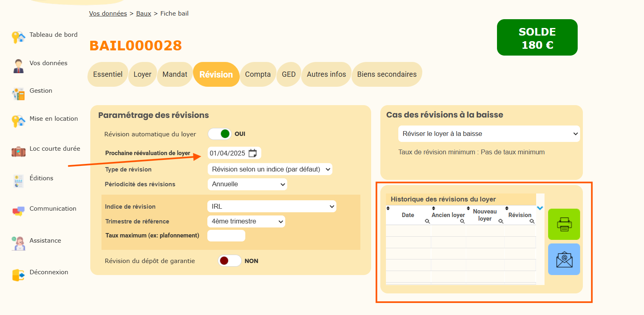
Task: Click the Déconnexion logout icon
Action: [x=18, y=275]
